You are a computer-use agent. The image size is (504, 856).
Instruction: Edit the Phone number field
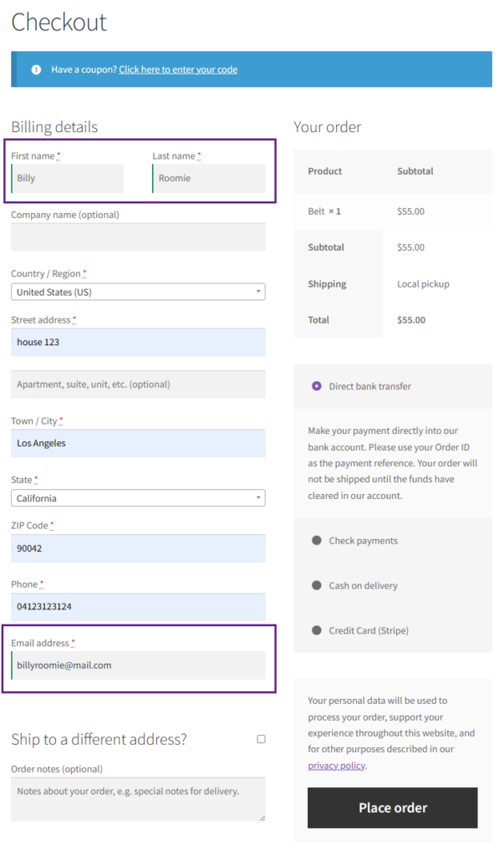click(x=138, y=607)
